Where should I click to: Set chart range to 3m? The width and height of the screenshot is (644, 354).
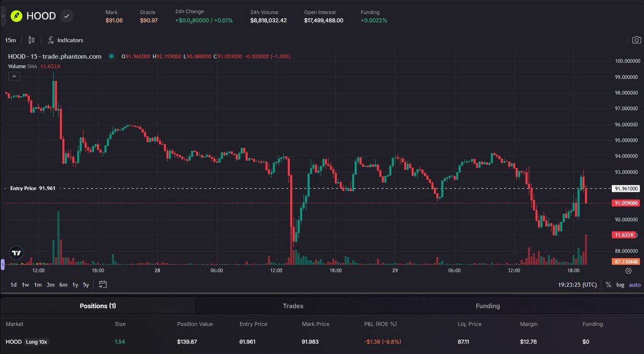tap(50, 285)
